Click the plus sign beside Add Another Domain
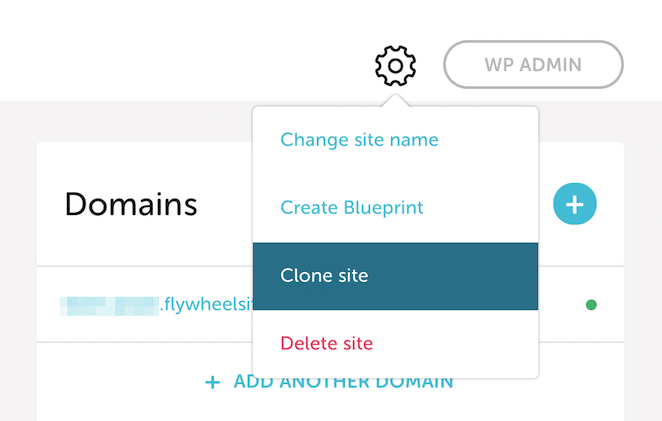Screen dimensions: 662x421 pyautogui.click(x=212, y=382)
